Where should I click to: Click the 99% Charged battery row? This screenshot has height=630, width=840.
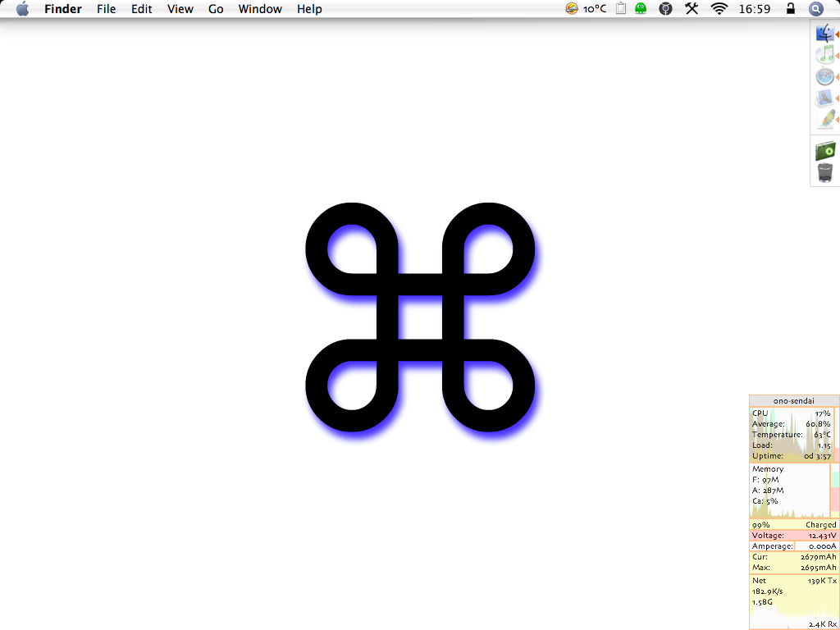click(794, 524)
